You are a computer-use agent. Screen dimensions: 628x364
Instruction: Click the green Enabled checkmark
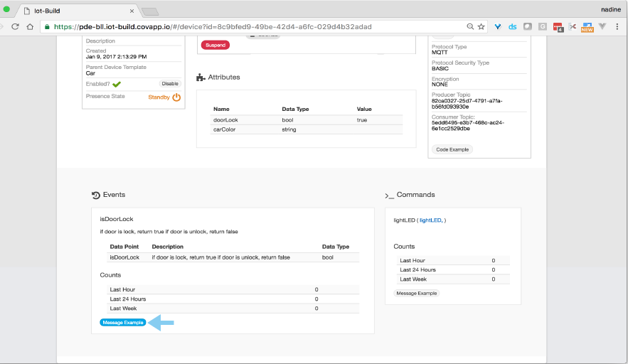click(x=117, y=84)
